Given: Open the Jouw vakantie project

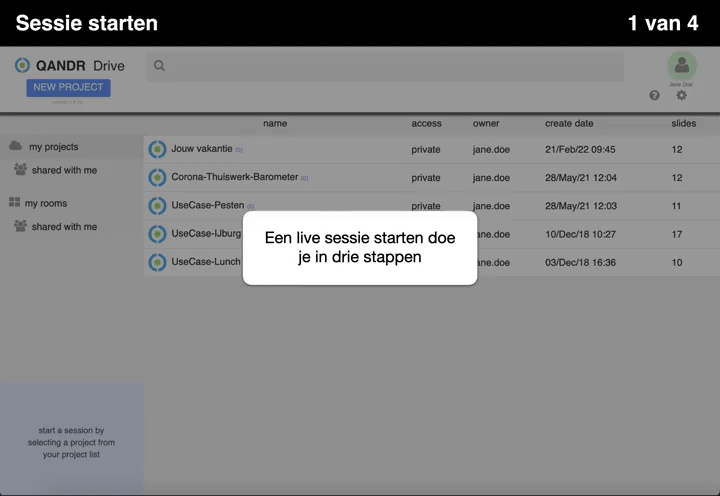Looking at the screenshot, I should (202, 149).
